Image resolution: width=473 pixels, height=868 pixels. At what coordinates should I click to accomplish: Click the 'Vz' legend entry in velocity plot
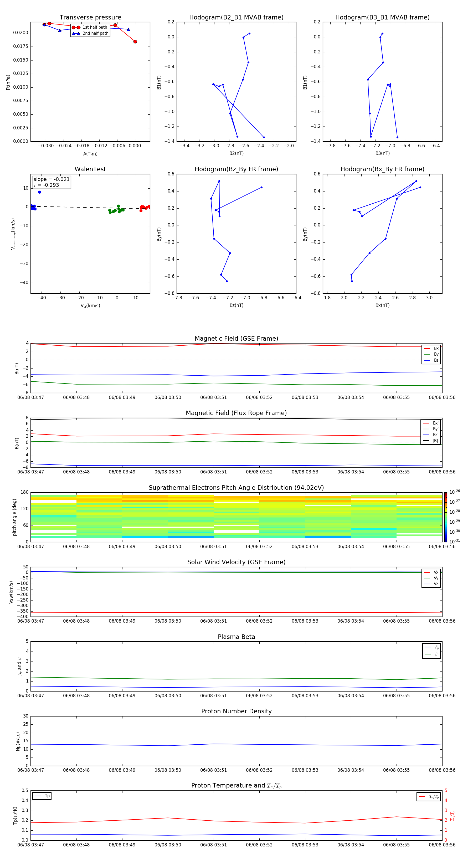pos(431,584)
